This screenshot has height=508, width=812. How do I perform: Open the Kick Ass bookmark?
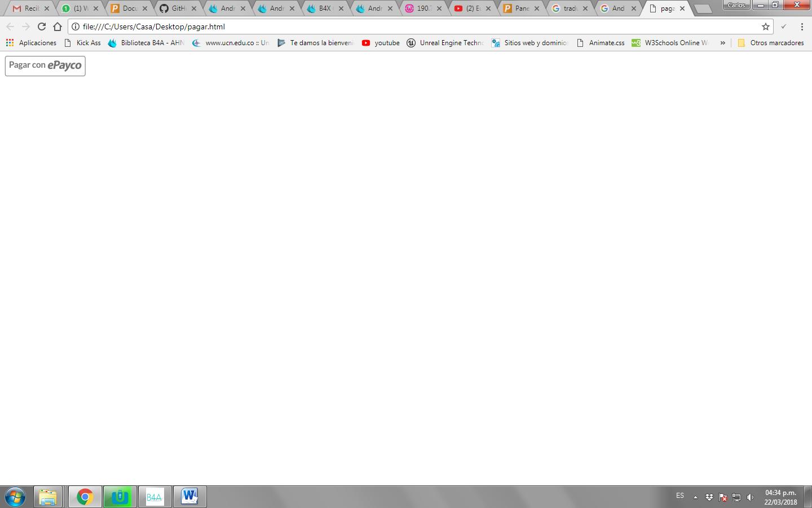[83, 43]
